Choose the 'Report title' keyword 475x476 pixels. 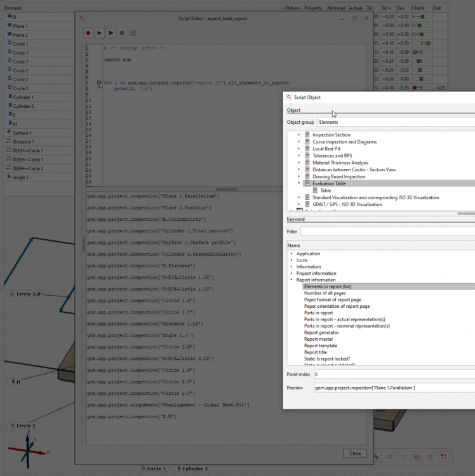point(315,352)
